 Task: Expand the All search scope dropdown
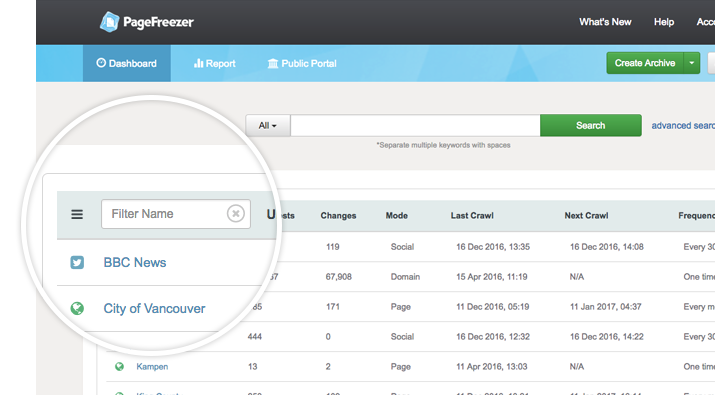click(268, 126)
